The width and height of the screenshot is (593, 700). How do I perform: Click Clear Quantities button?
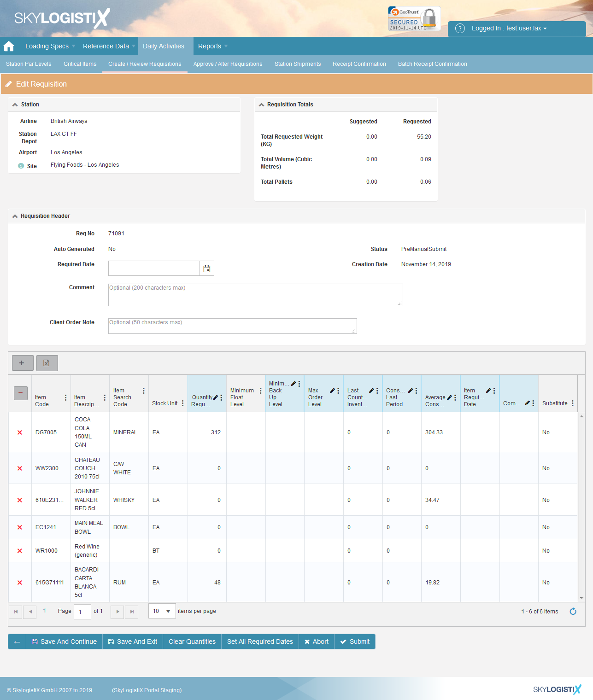(192, 642)
